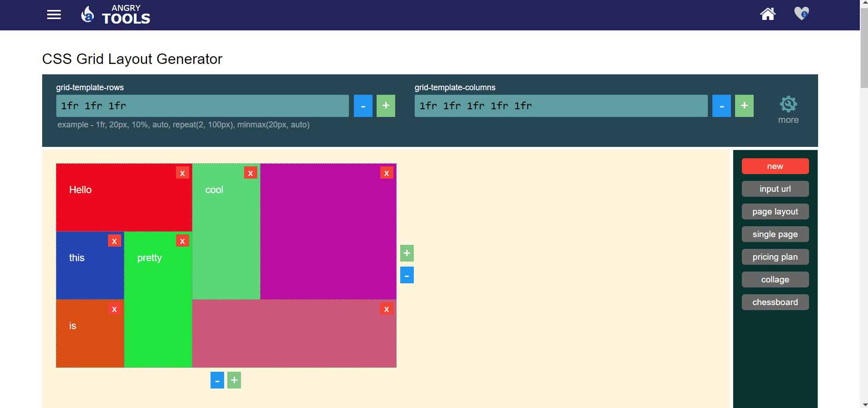The height and width of the screenshot is (408, 868).
Task: Choose the "chessboard" layout preset
Action: coord(775,302)
